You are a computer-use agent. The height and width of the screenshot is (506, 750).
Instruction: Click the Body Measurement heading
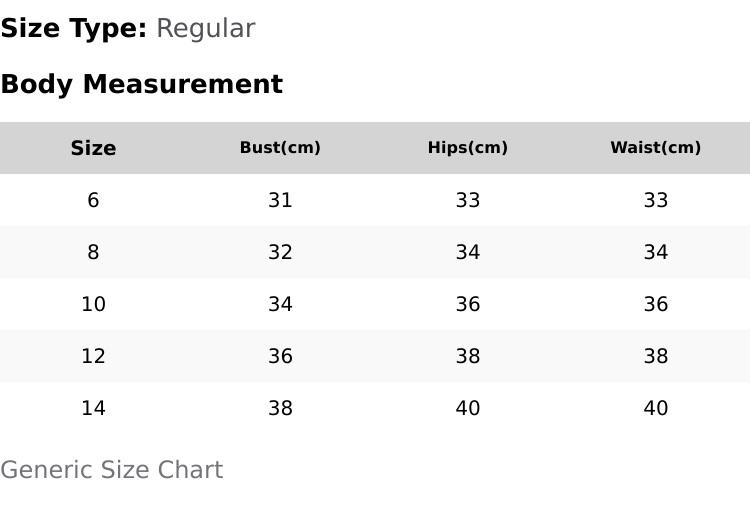(142, 85)
